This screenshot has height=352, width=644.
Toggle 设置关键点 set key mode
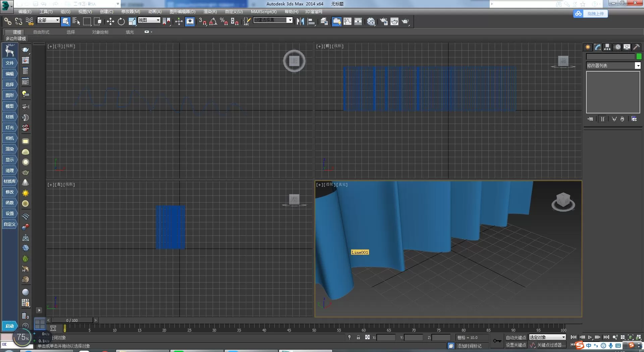point(516,345)
